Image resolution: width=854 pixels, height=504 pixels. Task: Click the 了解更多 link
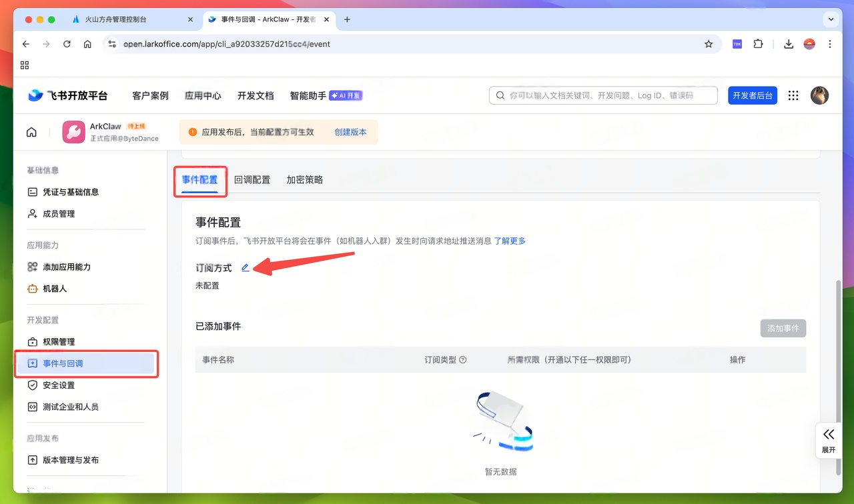pos(509,241)
